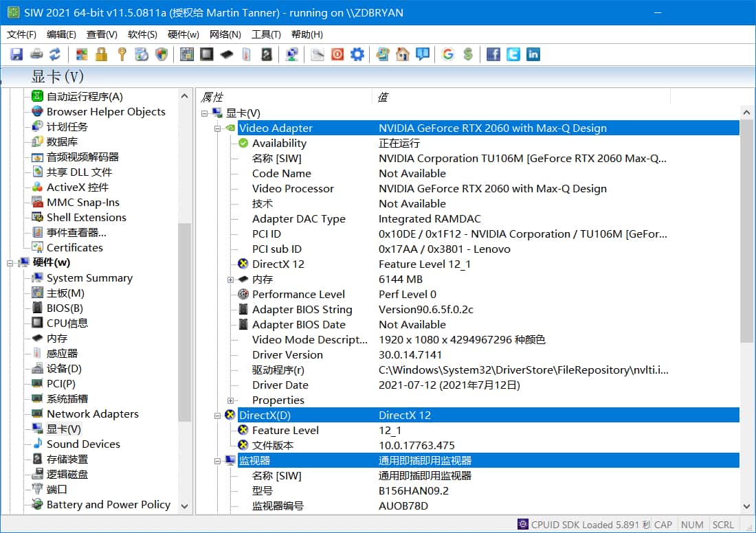Open the 软件(S) menu
The width and height of the screenshot is (756, 533).
coord(142,34)
